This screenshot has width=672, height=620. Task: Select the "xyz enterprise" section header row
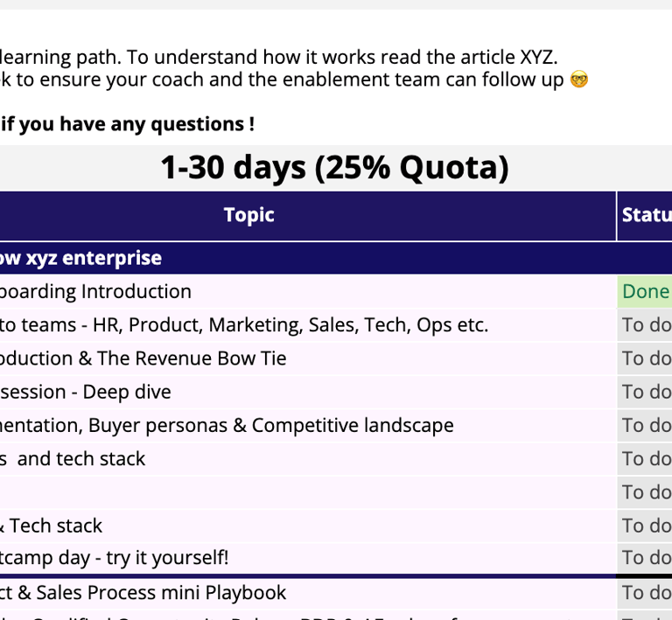point(80,258)
